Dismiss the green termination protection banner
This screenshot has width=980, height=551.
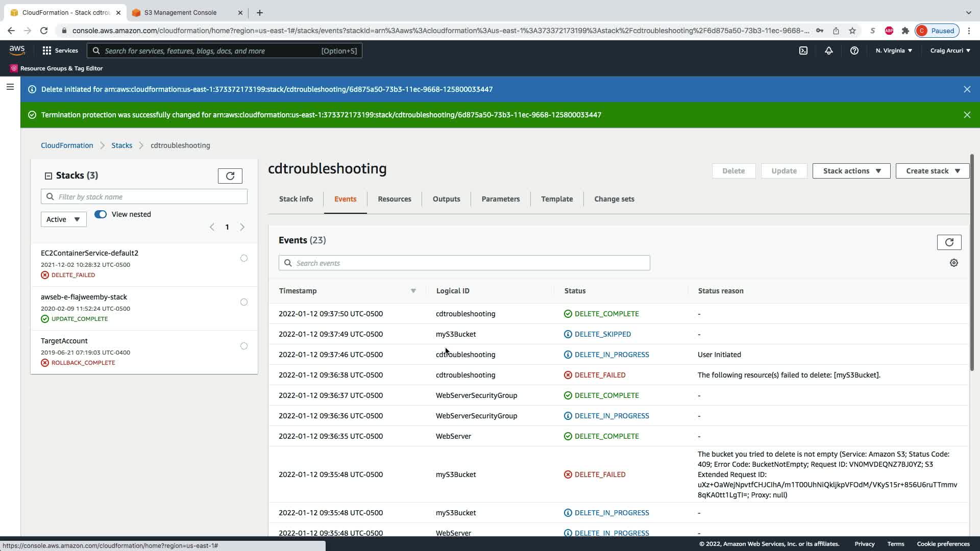pyautogui.click(x=967, y=115)
